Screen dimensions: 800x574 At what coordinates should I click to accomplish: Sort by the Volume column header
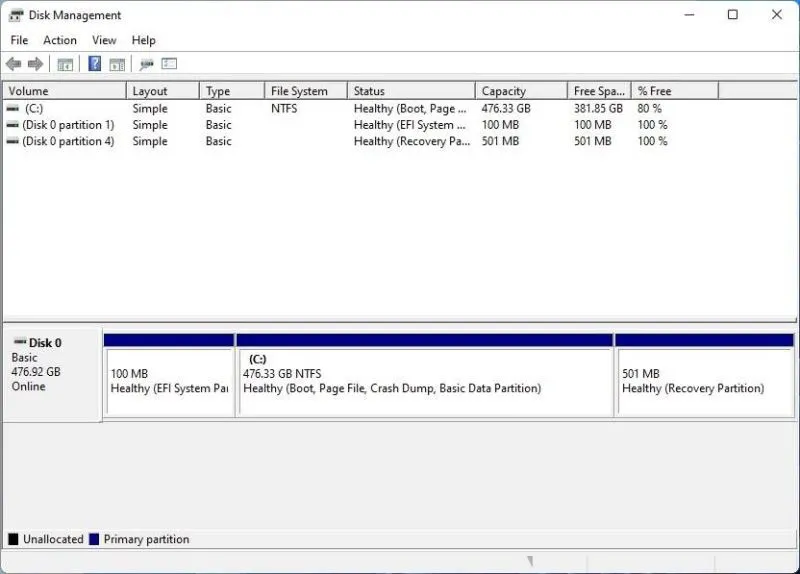click(x=64, y=91)
